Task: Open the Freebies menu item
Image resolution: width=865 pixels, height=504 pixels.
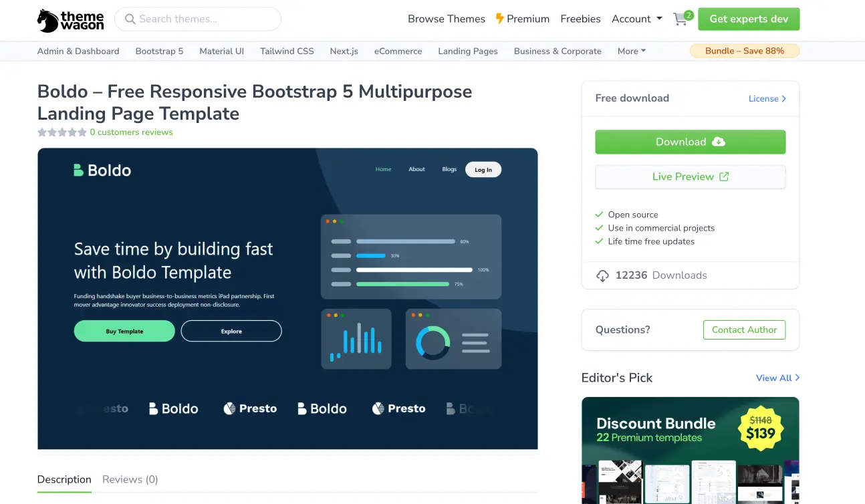Action: coord(580,19)
